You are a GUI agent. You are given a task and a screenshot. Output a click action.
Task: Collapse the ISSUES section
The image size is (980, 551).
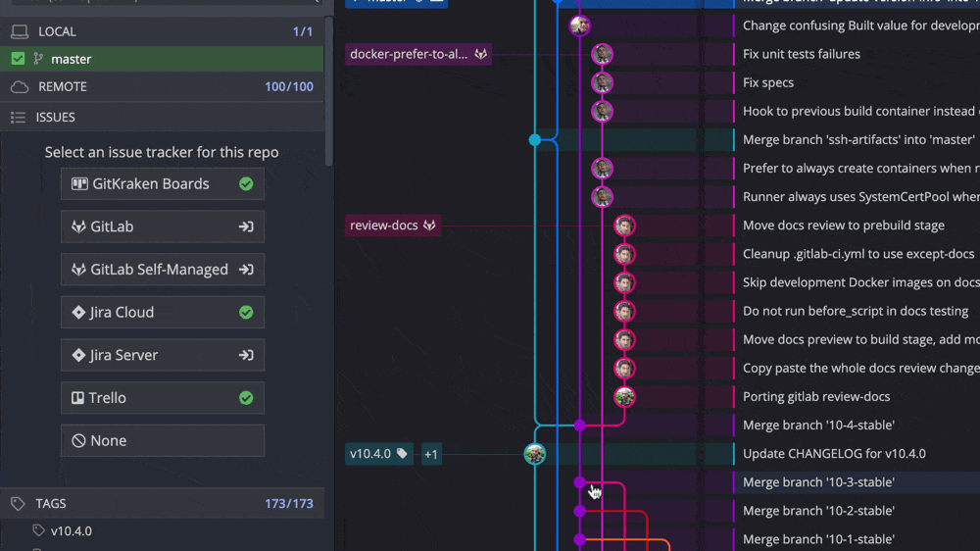pos(162,117)
